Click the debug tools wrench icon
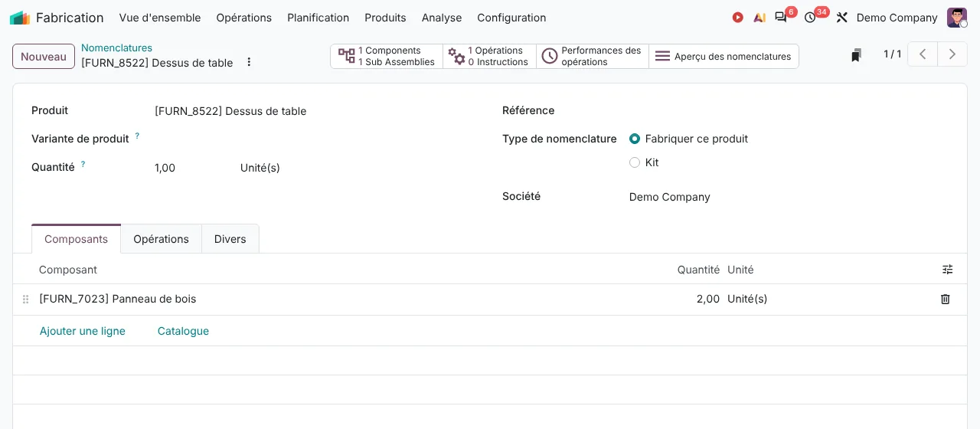This screenshot has height=429, width=980. coord(841,18)
